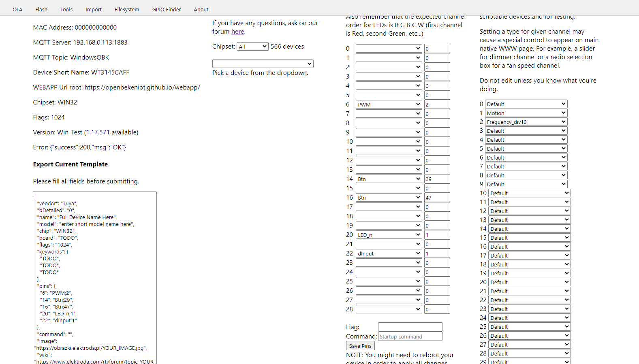The image size is (639, 364).
Task: Click pin 16 channel field showing 47
Action: pos(437,198)
